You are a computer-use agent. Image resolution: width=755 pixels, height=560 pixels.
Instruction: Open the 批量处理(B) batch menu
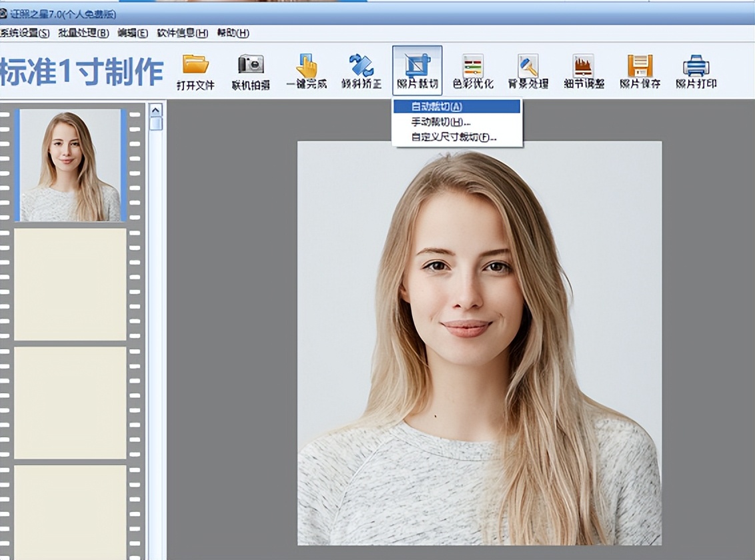83,33
